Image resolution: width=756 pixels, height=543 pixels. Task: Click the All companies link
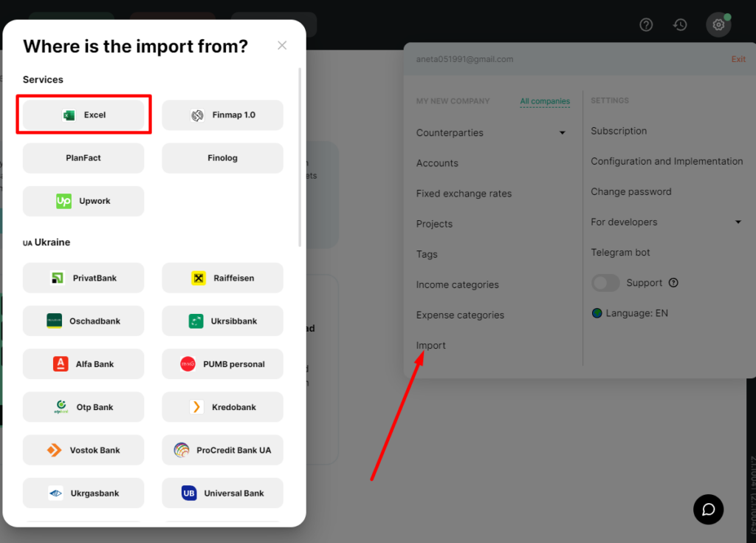coord(545,101)
